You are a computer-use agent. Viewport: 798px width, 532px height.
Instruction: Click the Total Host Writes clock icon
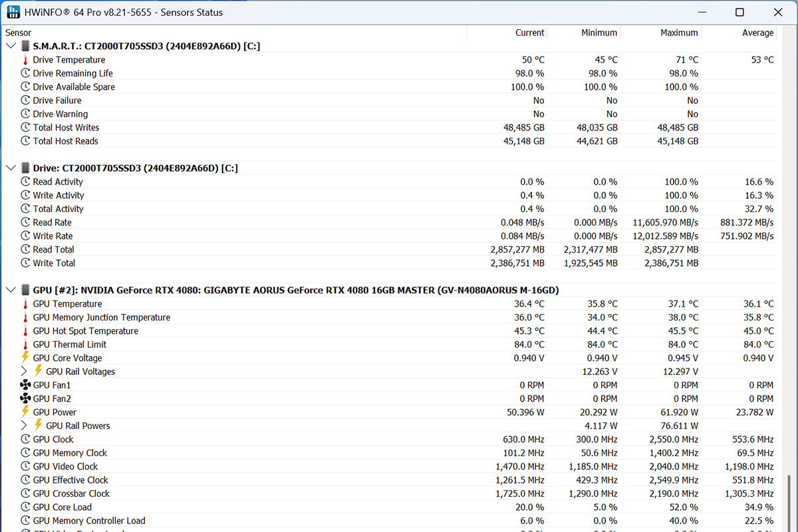pyautogui.click(x=26, y=128)
